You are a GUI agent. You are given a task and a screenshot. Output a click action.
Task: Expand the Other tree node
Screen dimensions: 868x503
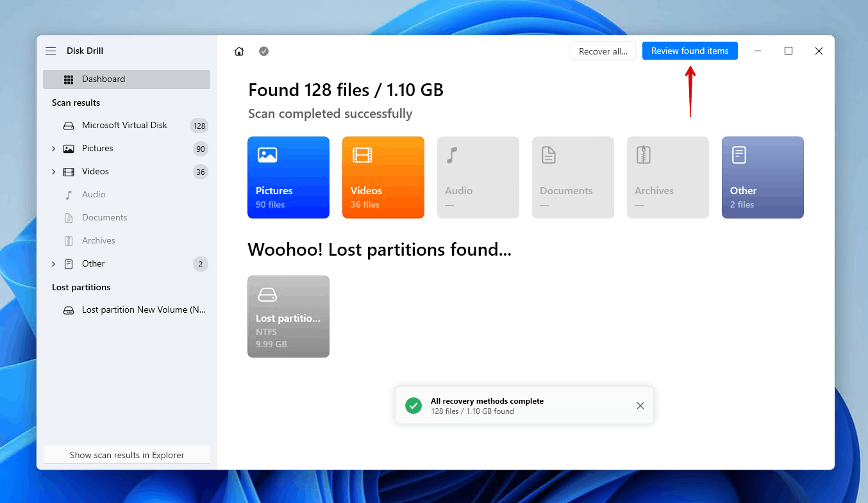pos(53,264)
